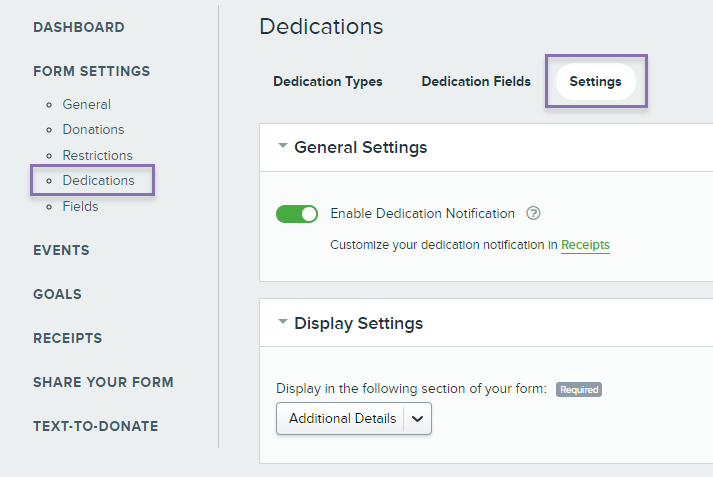
Task: Go to Dashboard in the sidebar
Action: point(79,27)
